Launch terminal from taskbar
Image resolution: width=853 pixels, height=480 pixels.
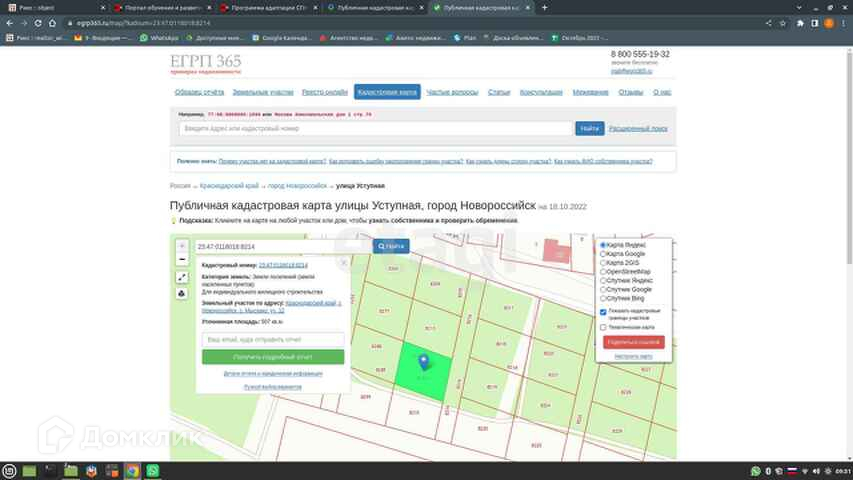pyautogui.click(x=50, y=471)
